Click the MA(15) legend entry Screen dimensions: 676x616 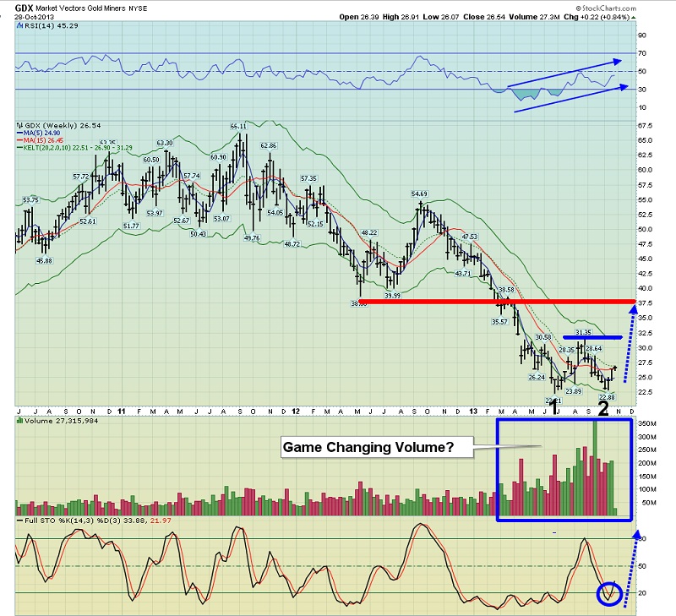(x=44, y=139)
